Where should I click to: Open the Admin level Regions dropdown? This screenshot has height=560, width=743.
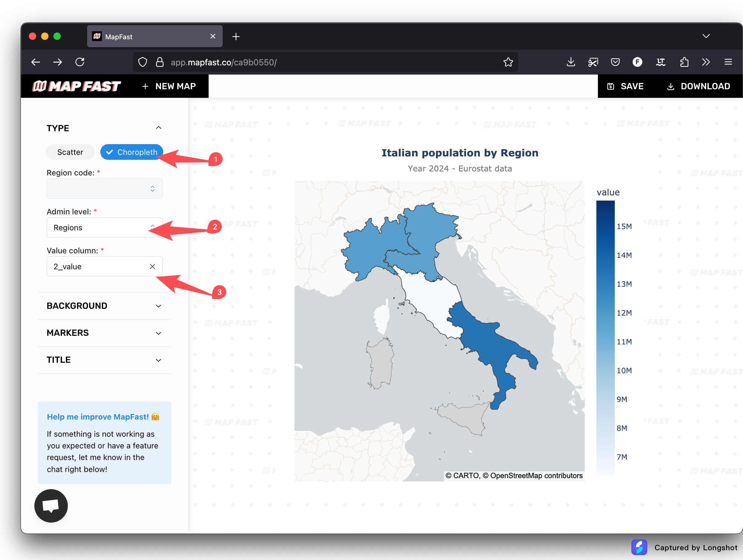105,228
